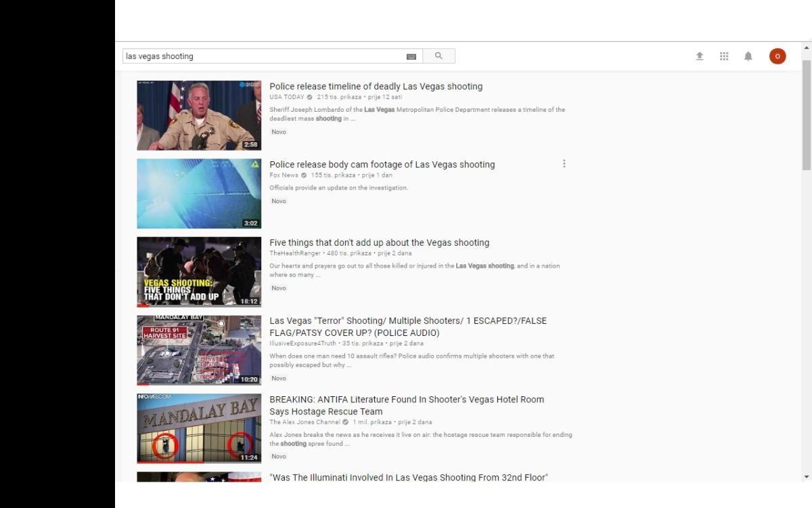Open thumbnail of Sheriff Lombardo press conference video
This screenshot has width=812, height=508.
[199, 115]
